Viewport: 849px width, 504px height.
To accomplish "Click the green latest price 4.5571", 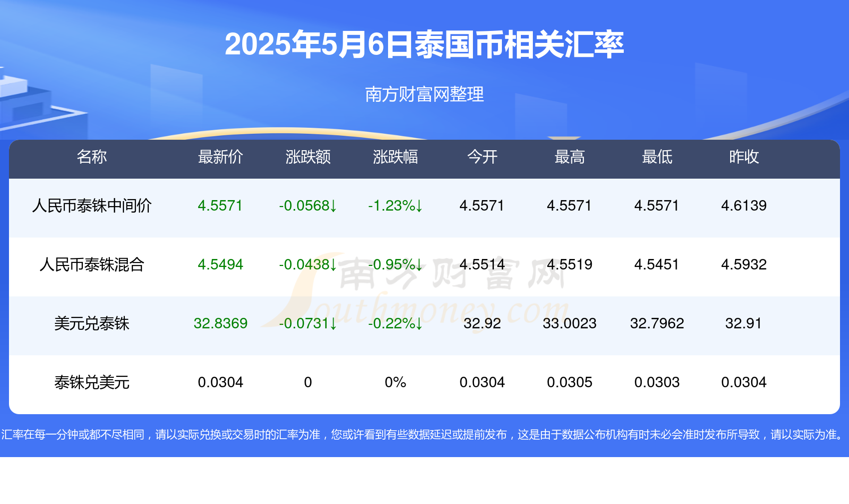I will pos(220,206).
